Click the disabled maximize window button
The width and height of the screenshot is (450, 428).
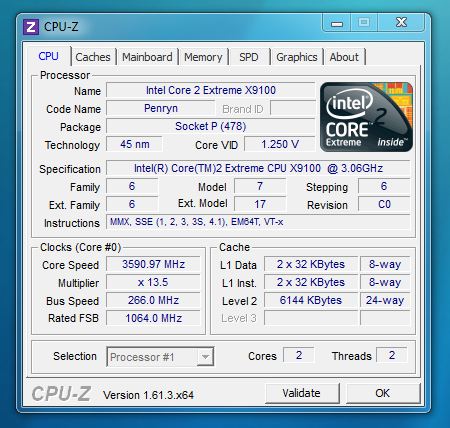click(x=364, y=23)
